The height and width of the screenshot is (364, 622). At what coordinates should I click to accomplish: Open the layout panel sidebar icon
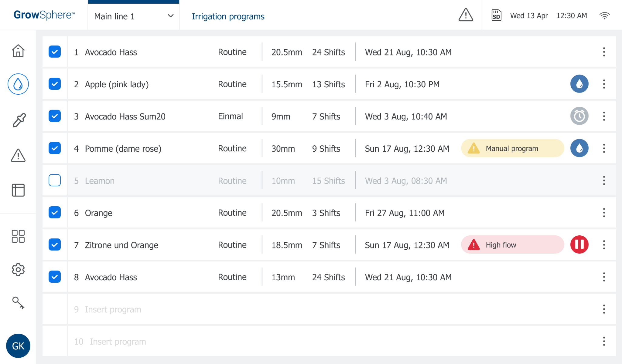pos(18,190)
